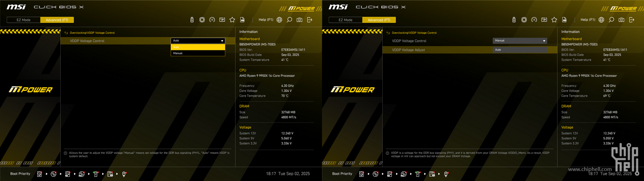Click VDDP Voltage Adjust field showing Auto
The height and width of the screenshot is (181, 644).
click(x=520, y=50)
